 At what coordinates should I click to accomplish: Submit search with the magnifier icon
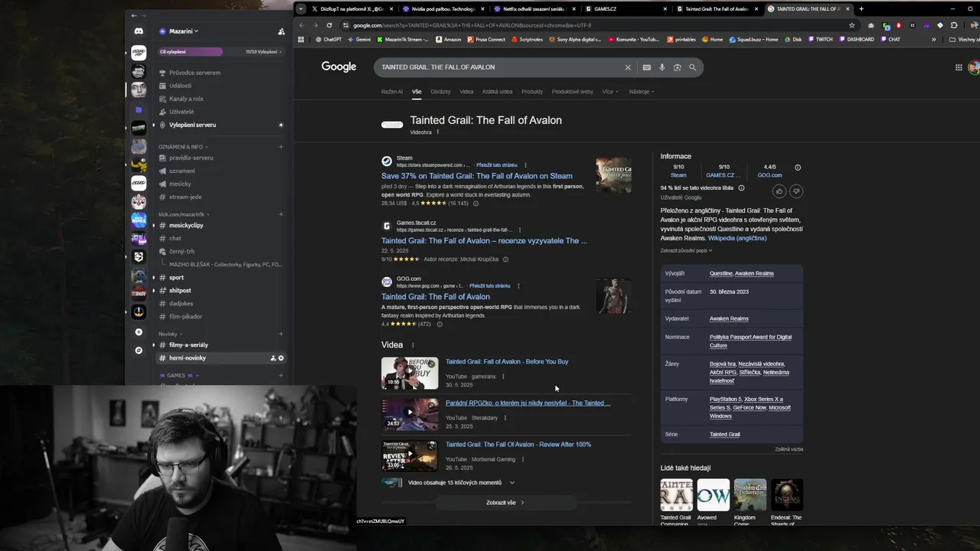692,67
